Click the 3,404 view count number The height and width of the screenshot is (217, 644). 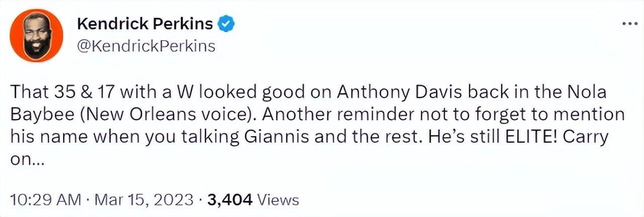(x=229, y=200)
